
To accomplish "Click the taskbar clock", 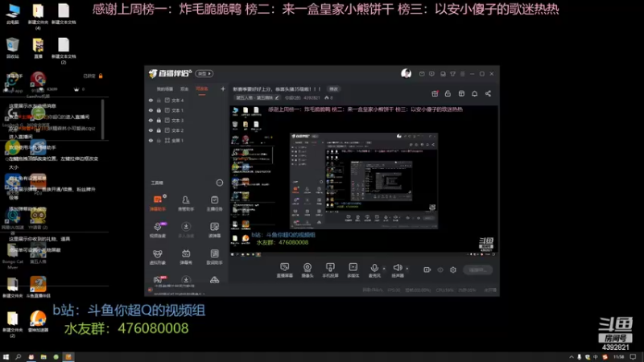I will coord(619,357).
